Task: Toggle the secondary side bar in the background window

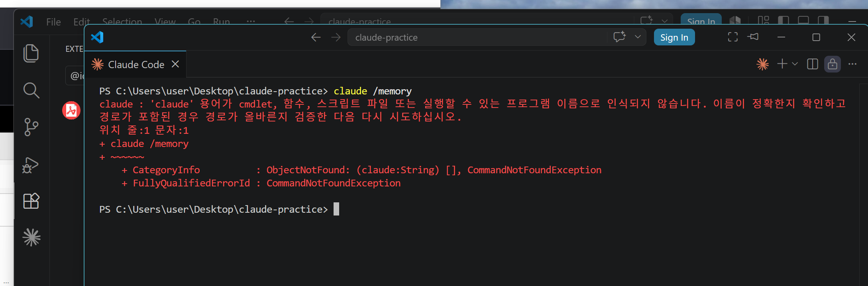Action: [823, 20]
